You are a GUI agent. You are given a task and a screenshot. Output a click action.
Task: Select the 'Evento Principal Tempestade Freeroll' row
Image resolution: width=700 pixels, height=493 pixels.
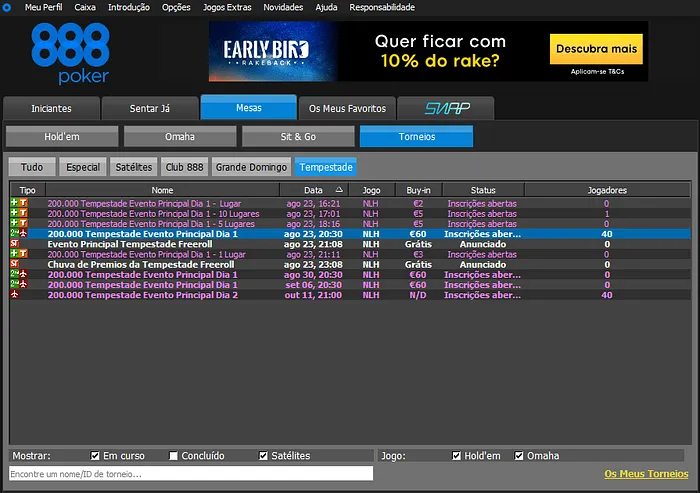point(350,244)
